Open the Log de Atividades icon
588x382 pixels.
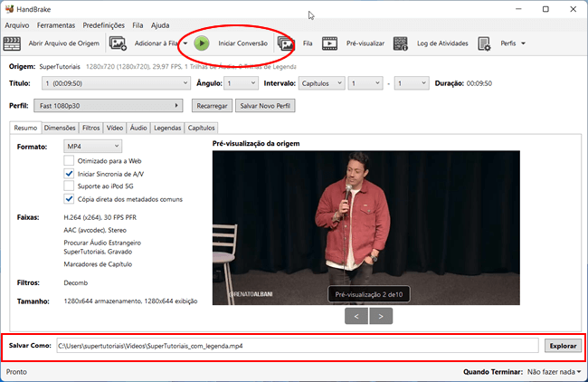(x=401, y=43)
